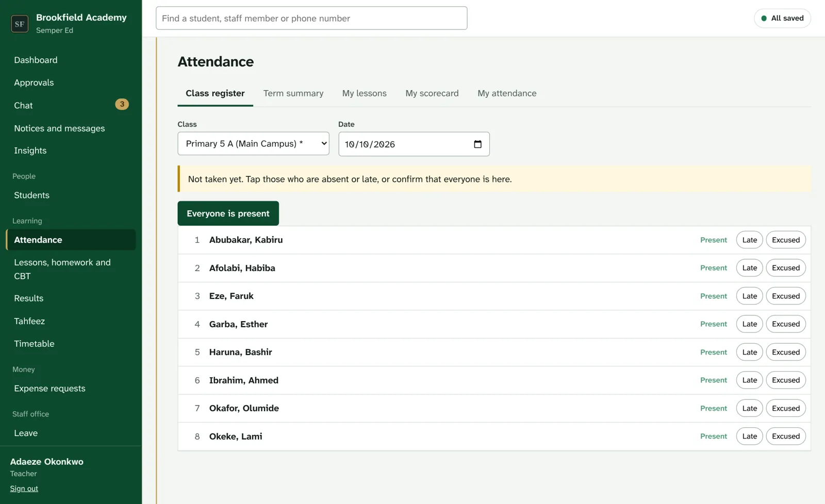This screenshot has width=825, height=504.
Task: Mark Garba, Esther as Late
Action: point(749,324)
